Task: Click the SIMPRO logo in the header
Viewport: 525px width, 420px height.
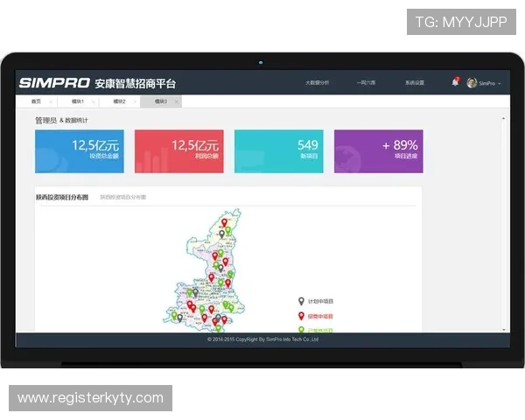Action: pos(54,83)
